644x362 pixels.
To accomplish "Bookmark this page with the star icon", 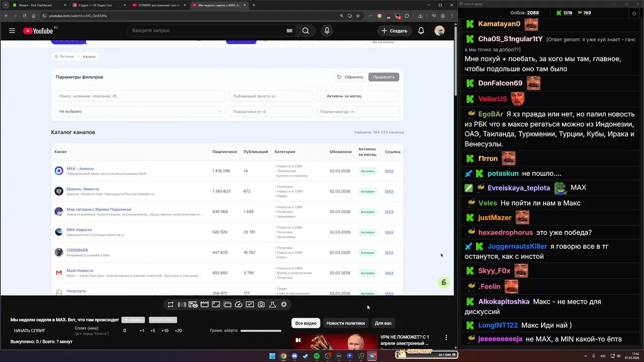I will (358, 16).
